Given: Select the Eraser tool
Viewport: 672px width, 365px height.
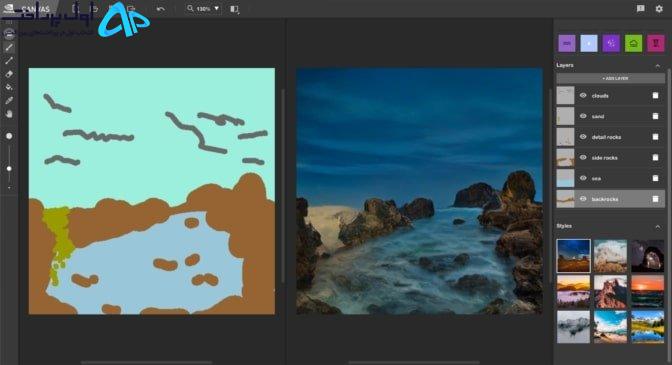Looking at the screenshot, I should tap(9, 74).
